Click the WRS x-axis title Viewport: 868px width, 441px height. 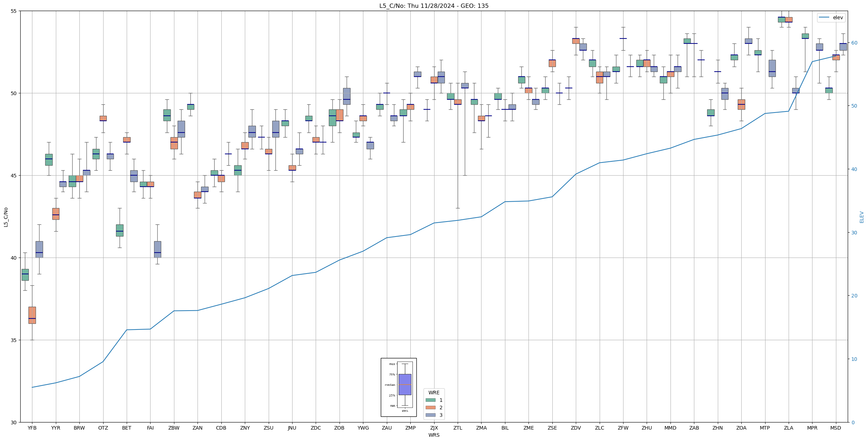click(x=433, y=435)
